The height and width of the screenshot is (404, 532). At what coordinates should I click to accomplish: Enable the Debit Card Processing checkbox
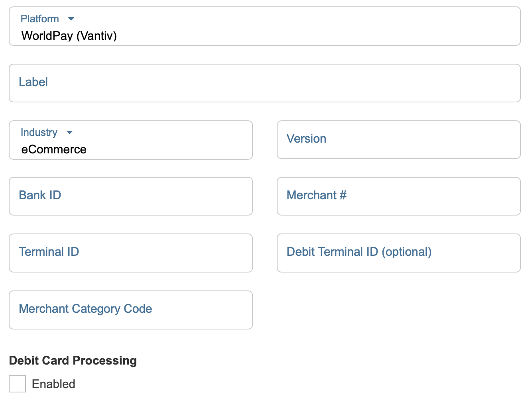click(18, 384)
